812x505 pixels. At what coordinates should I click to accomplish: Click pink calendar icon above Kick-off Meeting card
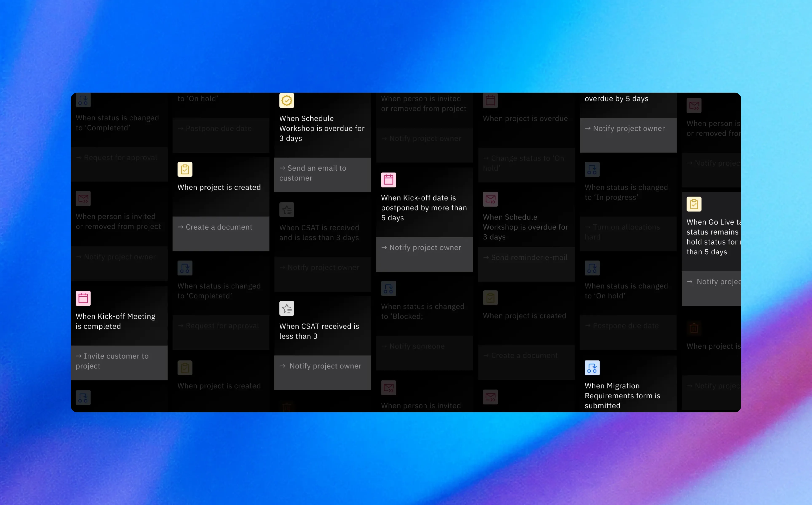point(83,299)
